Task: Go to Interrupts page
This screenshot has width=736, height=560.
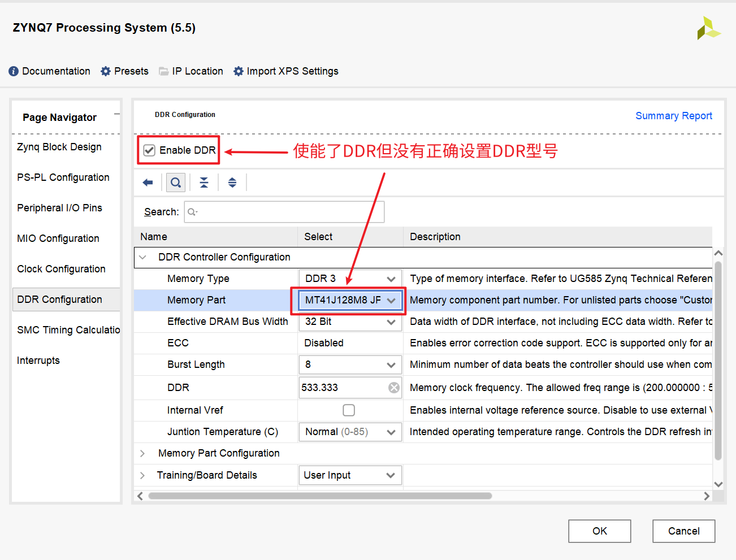Action: pos(38,361)
